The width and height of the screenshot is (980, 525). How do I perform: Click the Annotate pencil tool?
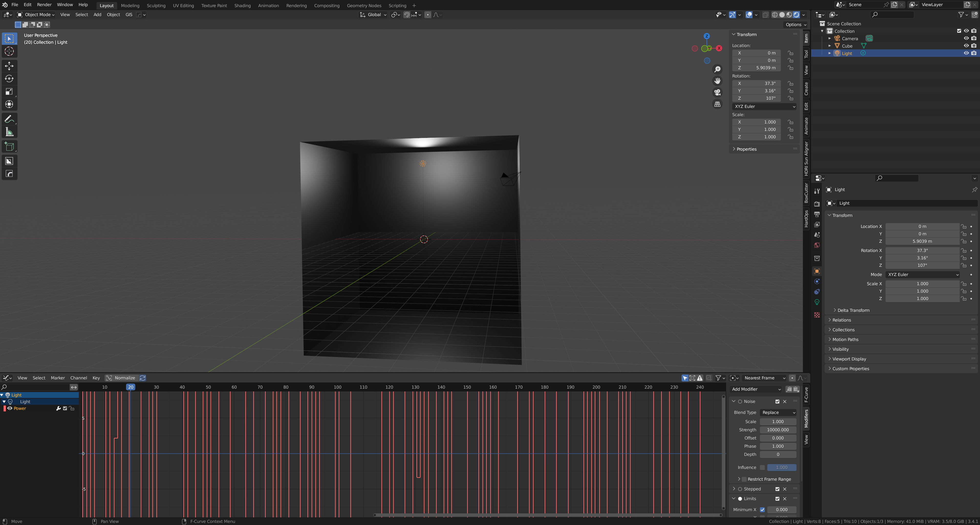click(x=9, y=119)
